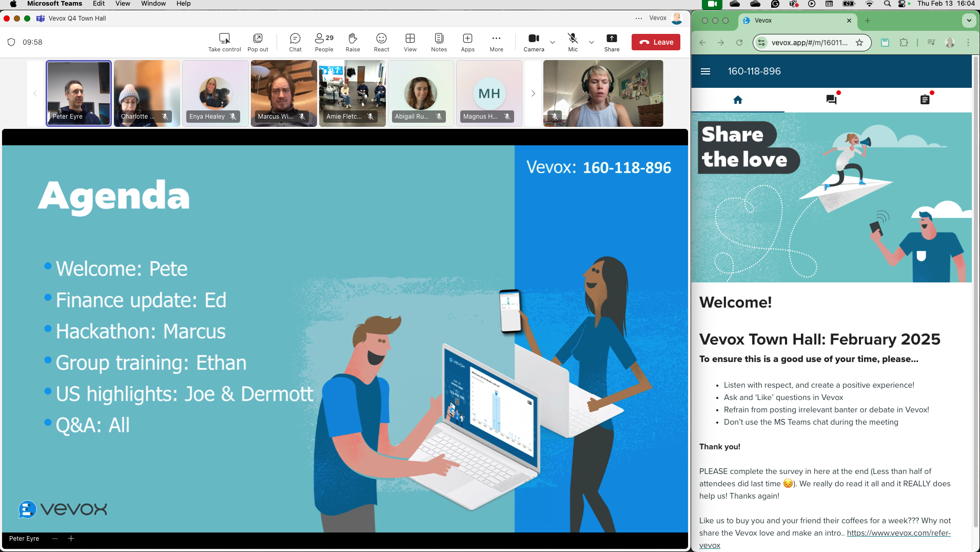
Task: Switch to Vevox Q&A messages tab
Action: [x=832, y=100]
